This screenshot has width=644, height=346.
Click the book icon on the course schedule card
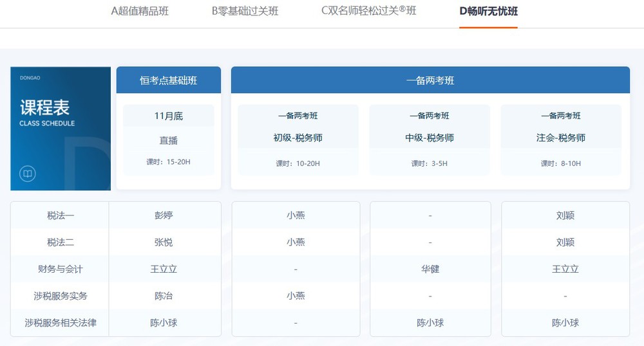point(27,174)
